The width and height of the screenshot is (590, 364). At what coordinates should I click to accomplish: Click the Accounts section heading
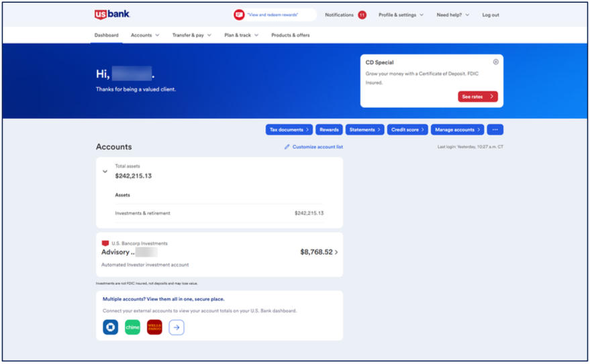tap(113, 147)
